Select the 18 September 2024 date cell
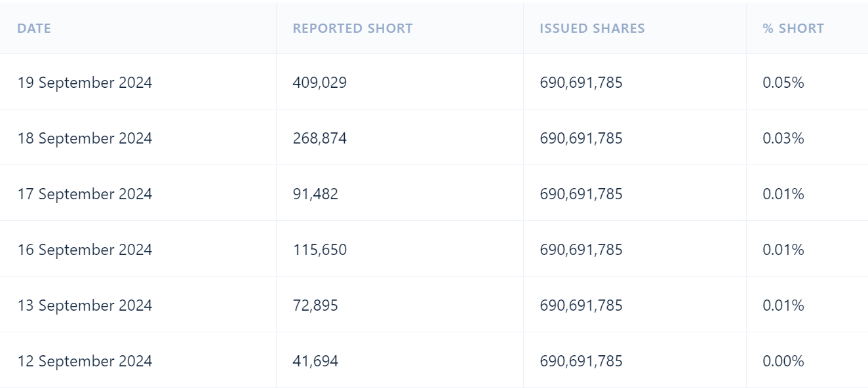Screen dimensions: 868x388 coord(85,138)
